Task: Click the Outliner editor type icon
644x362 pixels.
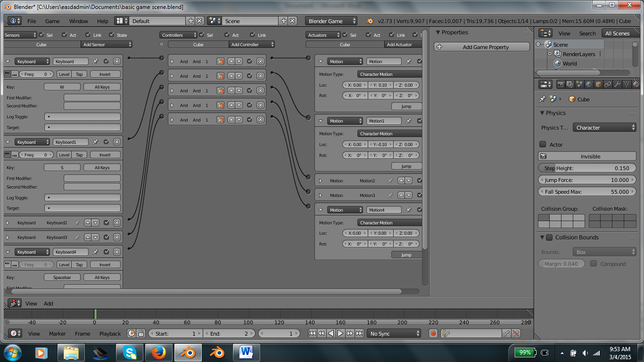Action: 545,33
